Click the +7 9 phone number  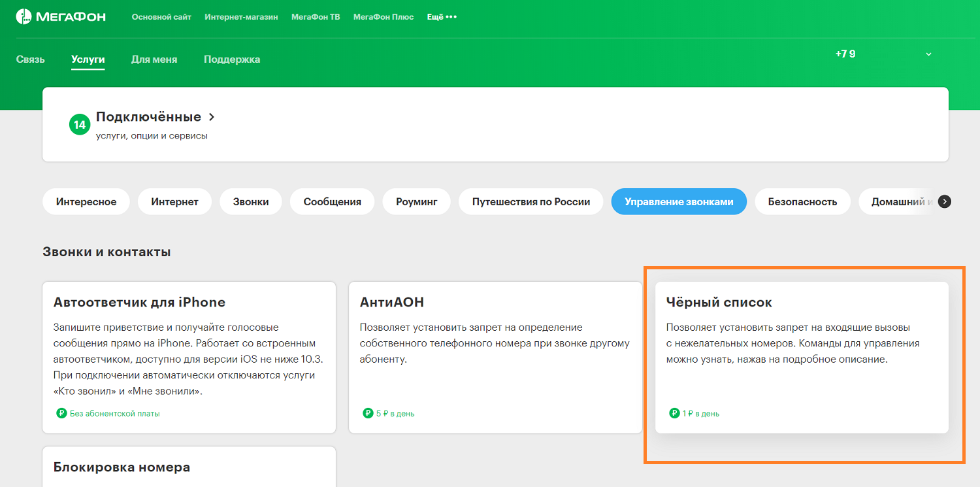point(845,54)
